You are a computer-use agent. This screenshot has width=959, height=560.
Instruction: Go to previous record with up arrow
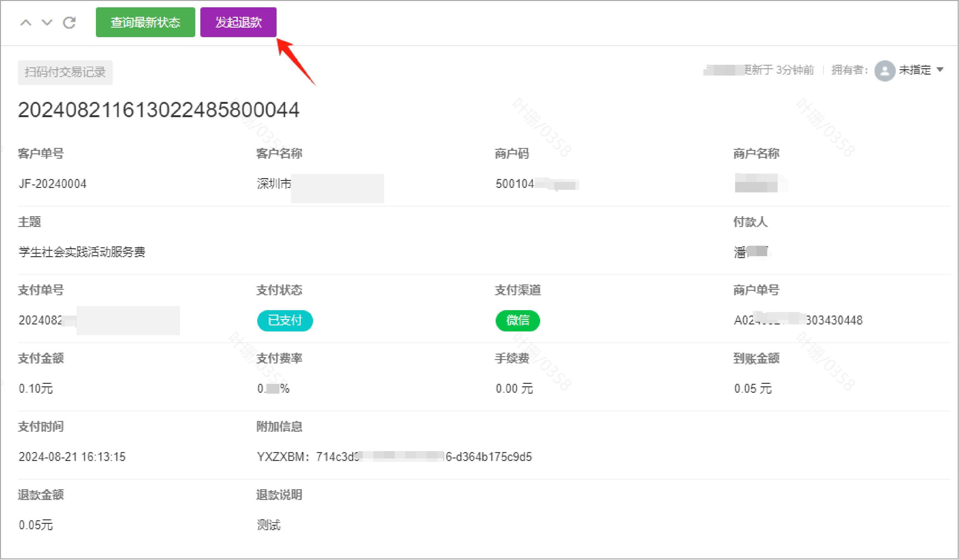click(25, 23)
